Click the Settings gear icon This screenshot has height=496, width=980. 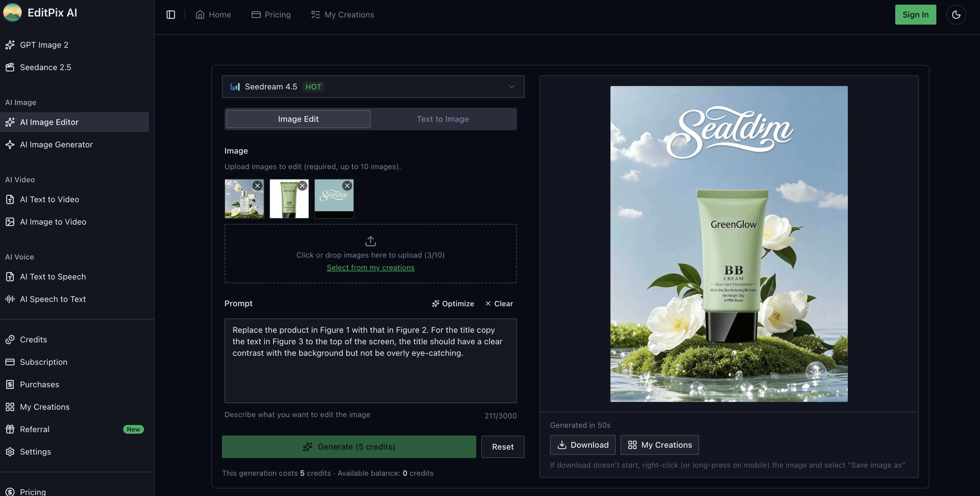[x=10, y=452]
